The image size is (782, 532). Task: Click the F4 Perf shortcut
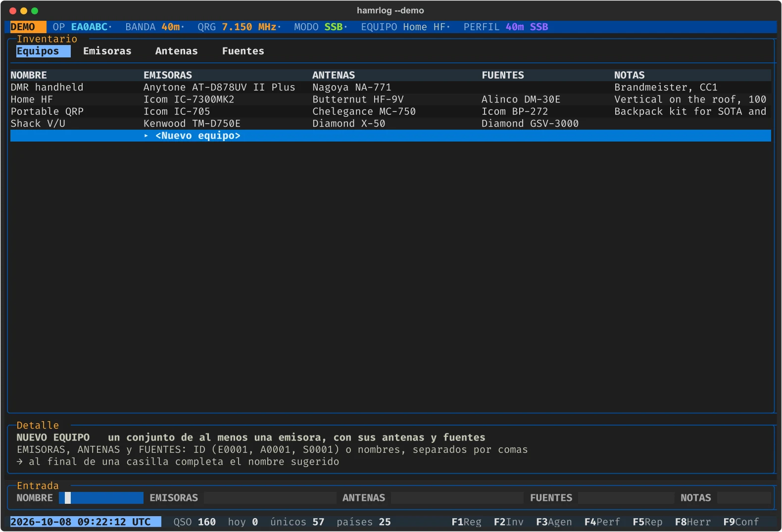602,522
